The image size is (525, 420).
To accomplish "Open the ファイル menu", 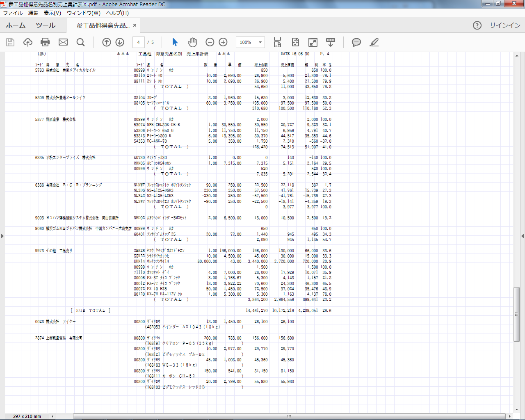I will point(13,13).
